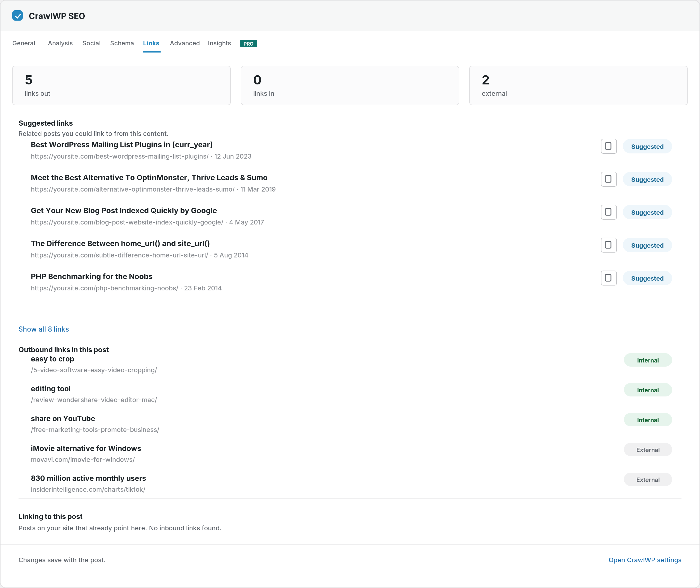The height and width of the screenshot is (588, 700).
Task: Click the URL movavi.com/imovie-for-windows/
Action: click(x=83, y=460)
